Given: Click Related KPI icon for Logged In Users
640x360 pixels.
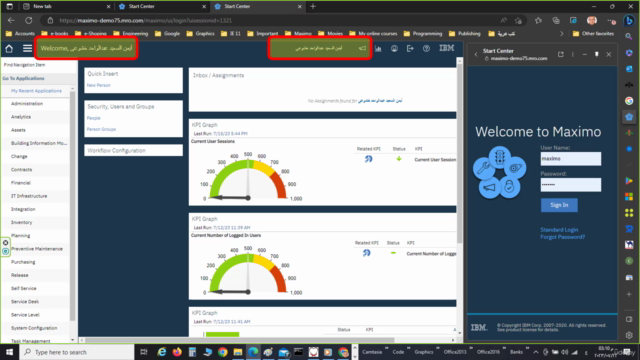Looking at the screenshot, I should point(367,253).
